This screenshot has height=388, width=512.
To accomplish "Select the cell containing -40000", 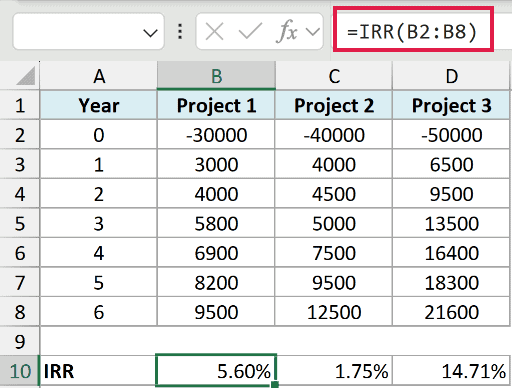I will pyautogui.click(x=334, y=135).
